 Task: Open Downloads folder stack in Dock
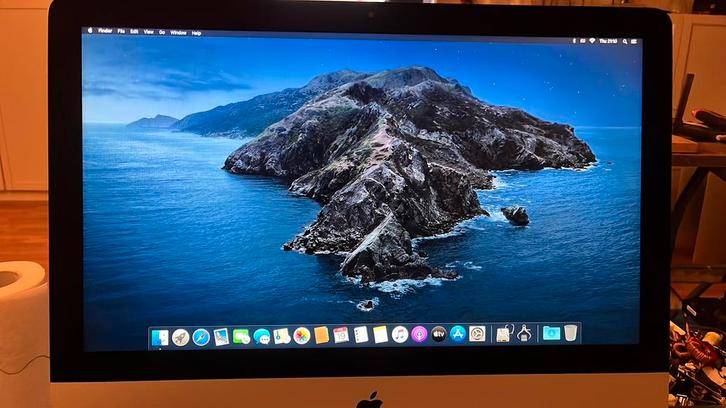pos(551,333)
